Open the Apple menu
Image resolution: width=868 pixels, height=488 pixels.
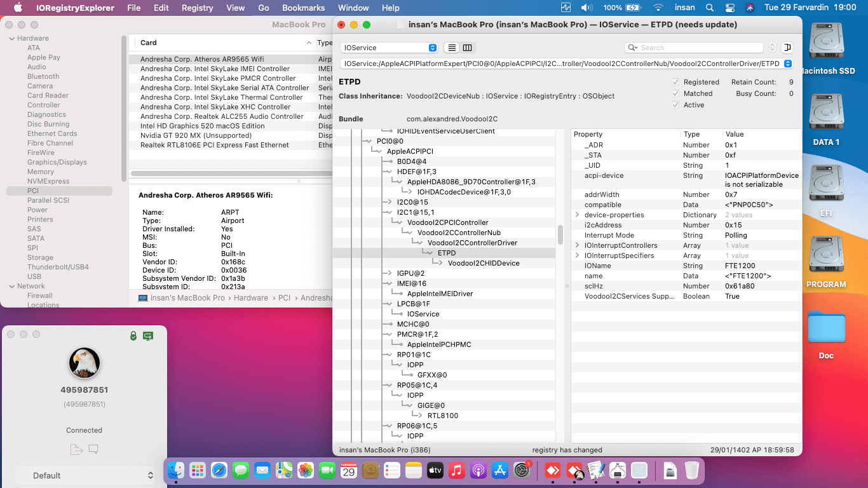[18, 8]
